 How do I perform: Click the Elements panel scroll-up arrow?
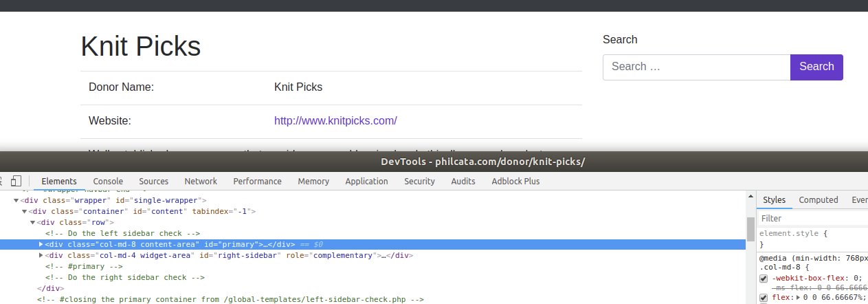[x=750, y=197]
